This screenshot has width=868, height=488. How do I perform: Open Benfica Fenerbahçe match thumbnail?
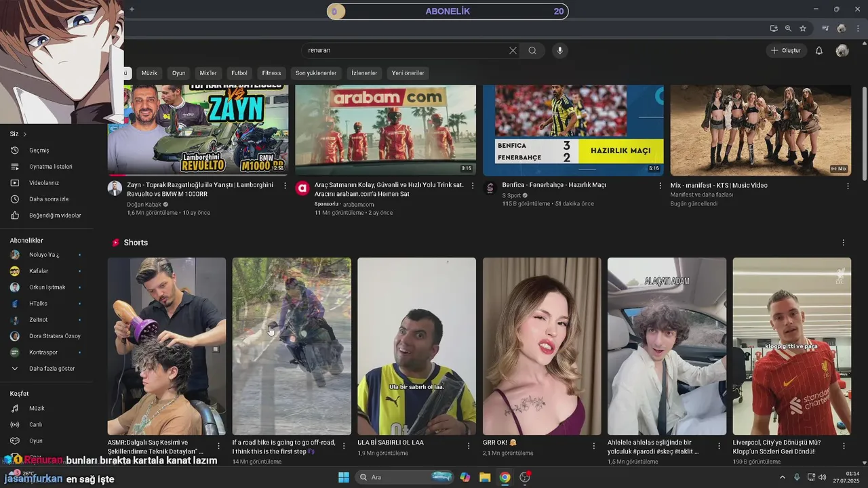(573, 130)
